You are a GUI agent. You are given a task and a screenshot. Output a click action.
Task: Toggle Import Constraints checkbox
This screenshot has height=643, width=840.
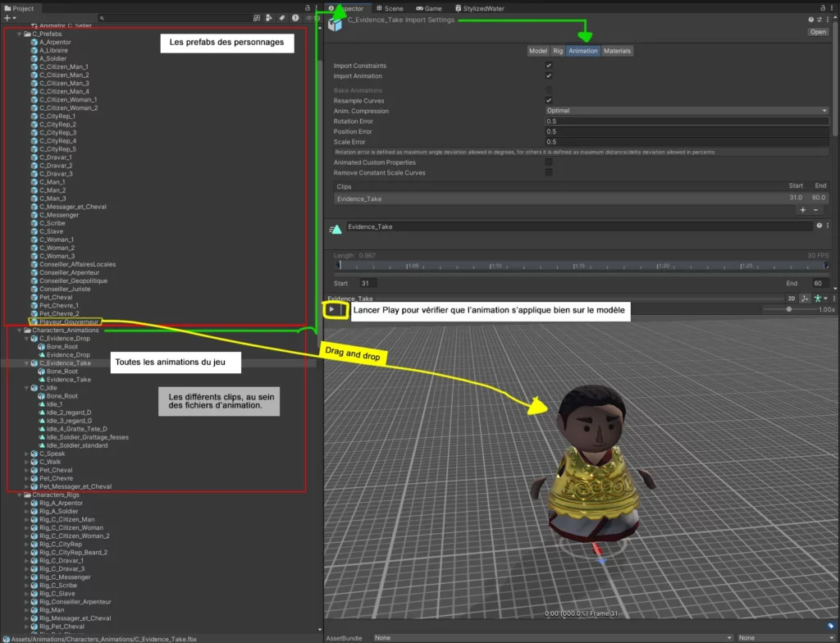[x=549, y=66]
